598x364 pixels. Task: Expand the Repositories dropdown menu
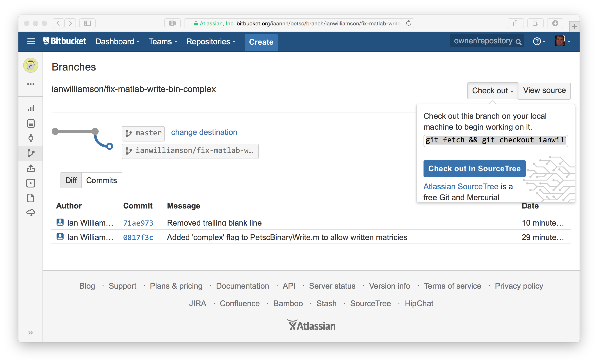point(211,41)
